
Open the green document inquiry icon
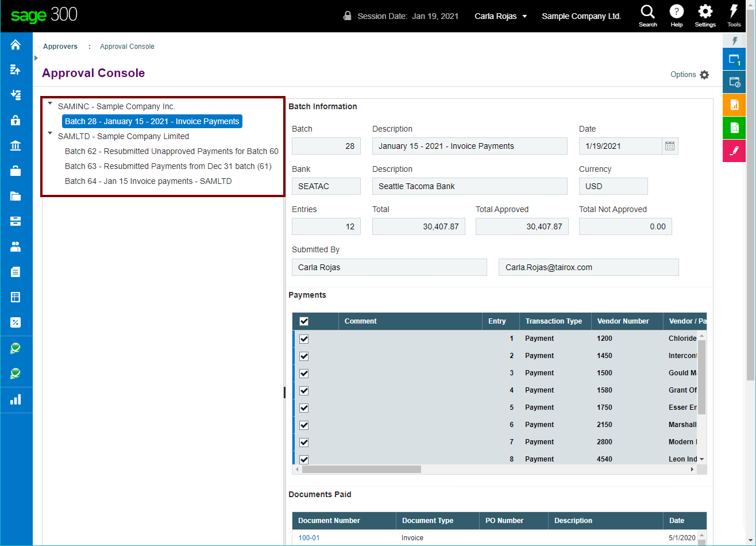pos(734,128)
